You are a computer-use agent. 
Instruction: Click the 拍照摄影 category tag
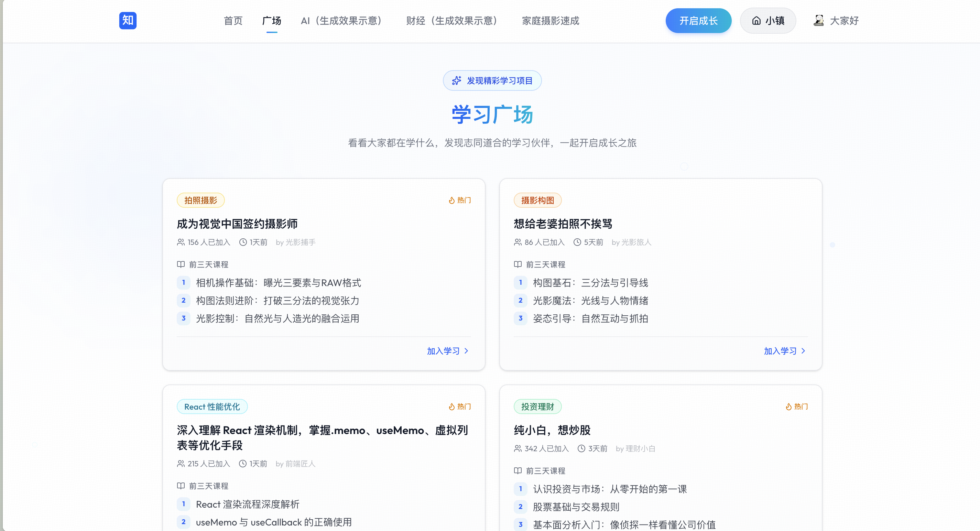tap(200, 201)
